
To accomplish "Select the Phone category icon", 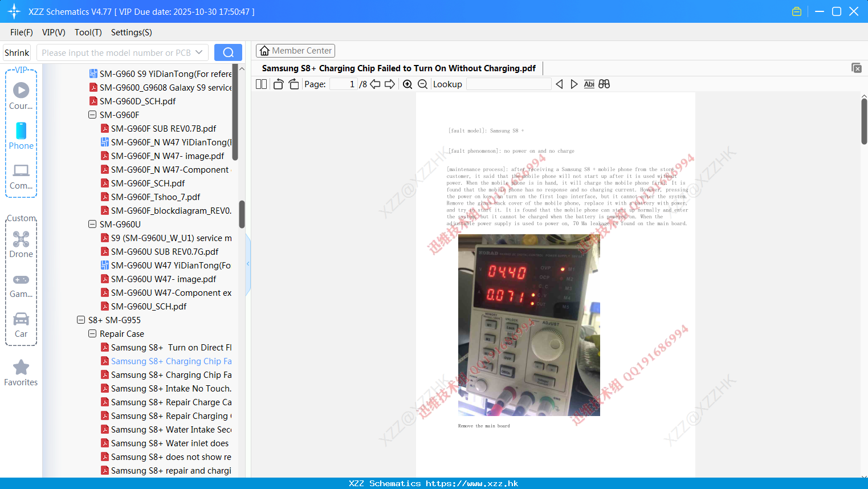I will 21,136.
